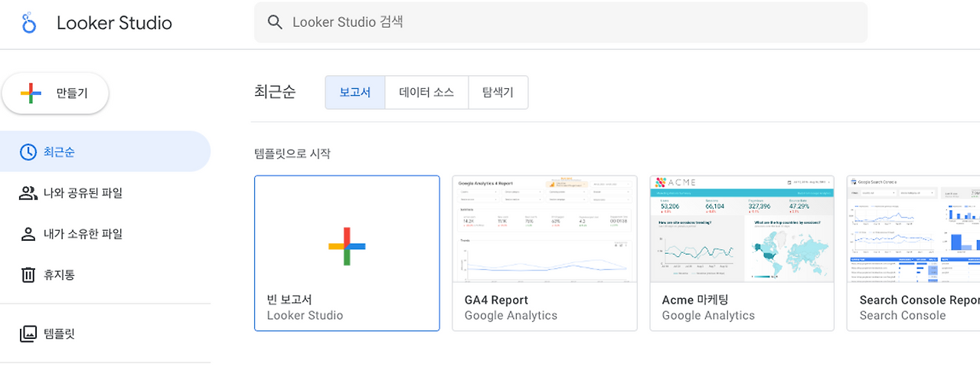The height and width of the screenshot is (368, 980).
Task: Click the 빈 보고서 card title
Action: [x=289, y=300]
